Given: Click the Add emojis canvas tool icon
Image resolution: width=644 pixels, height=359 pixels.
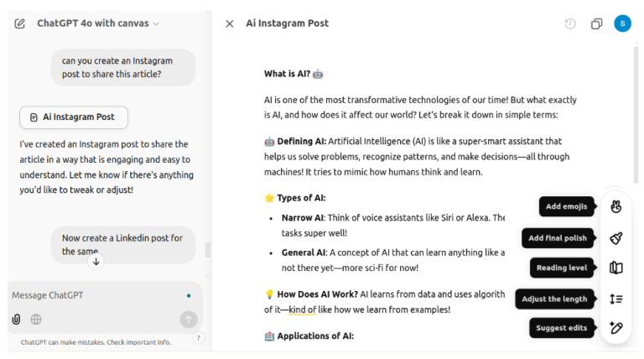Looking at the screenshot, I should (616, 206).
